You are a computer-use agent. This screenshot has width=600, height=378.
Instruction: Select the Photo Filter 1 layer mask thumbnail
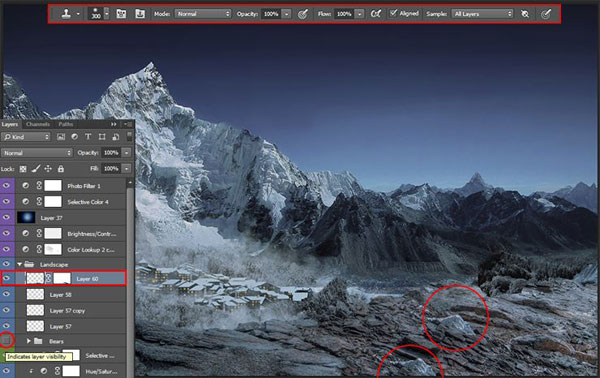(x=53, y=186)
